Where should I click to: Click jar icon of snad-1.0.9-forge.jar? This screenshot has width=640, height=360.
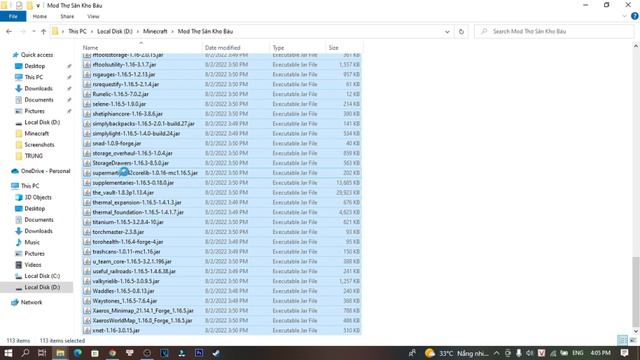(87, 143)
